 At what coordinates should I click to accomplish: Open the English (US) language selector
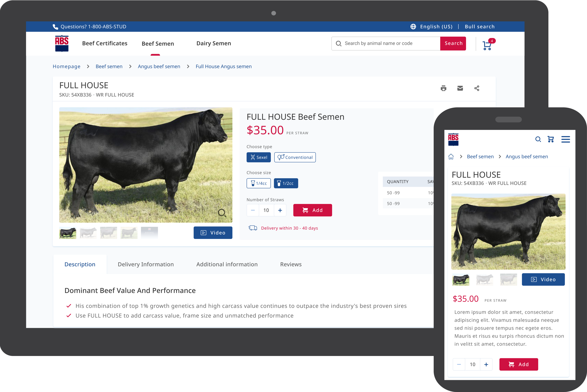click(432, 26)
